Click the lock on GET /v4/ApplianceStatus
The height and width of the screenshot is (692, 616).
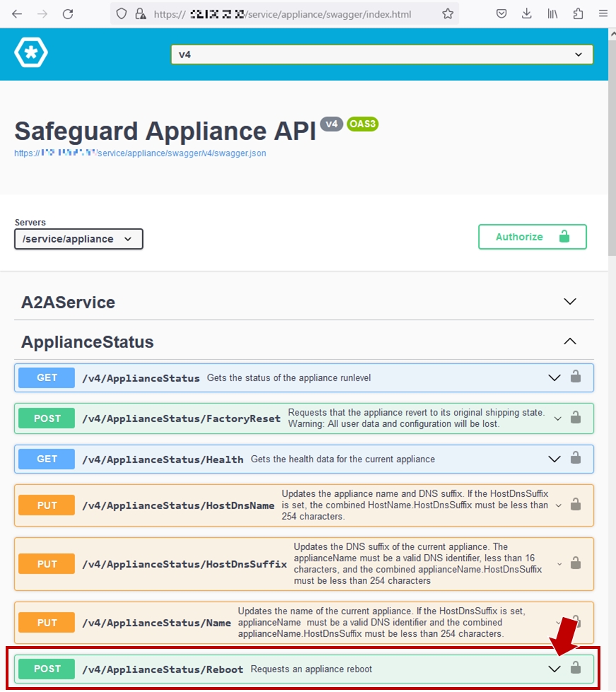576,377
